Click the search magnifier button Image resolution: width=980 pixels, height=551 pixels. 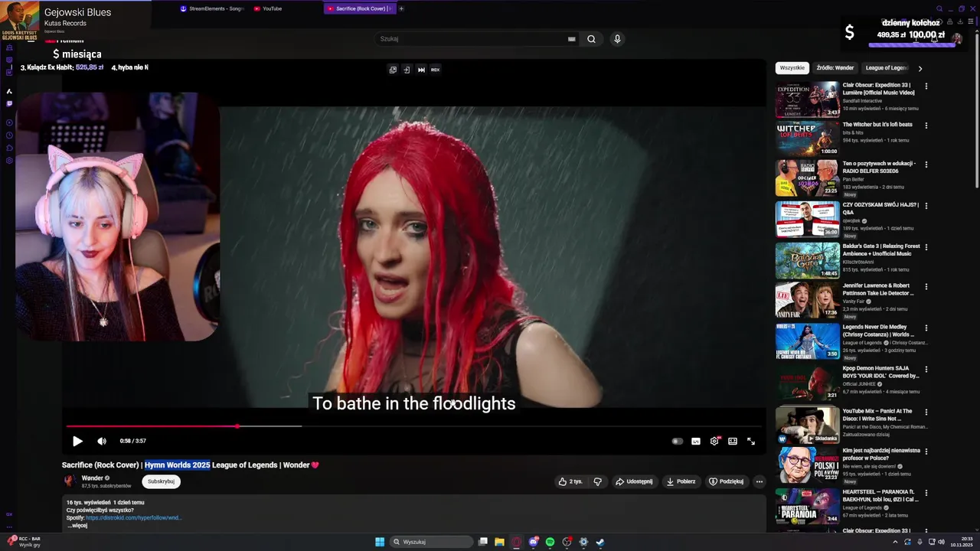[591, 39]
